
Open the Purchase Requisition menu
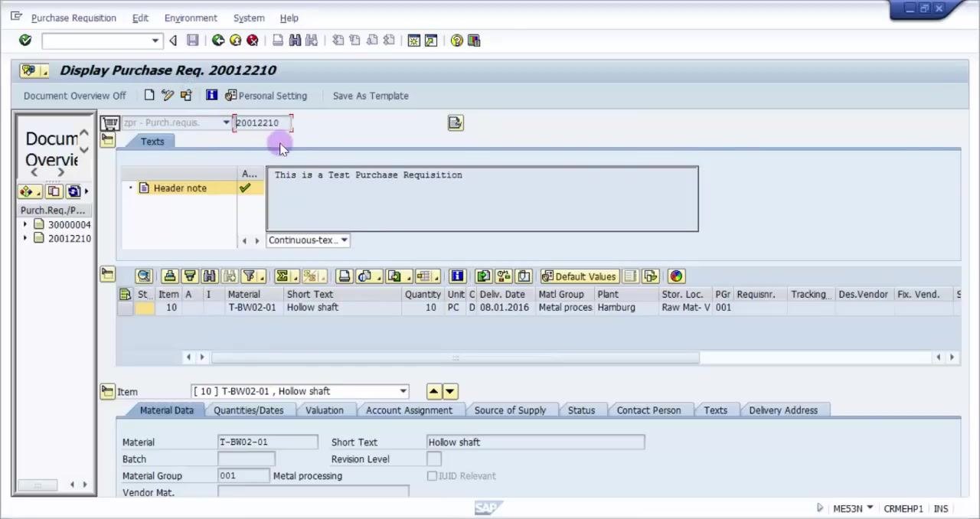[73, 18]
